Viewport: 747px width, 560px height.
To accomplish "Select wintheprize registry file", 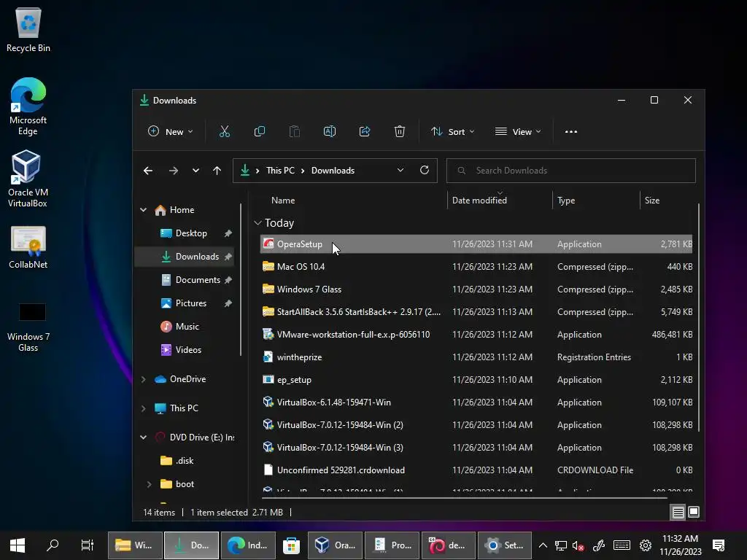I will click(476, 357).
